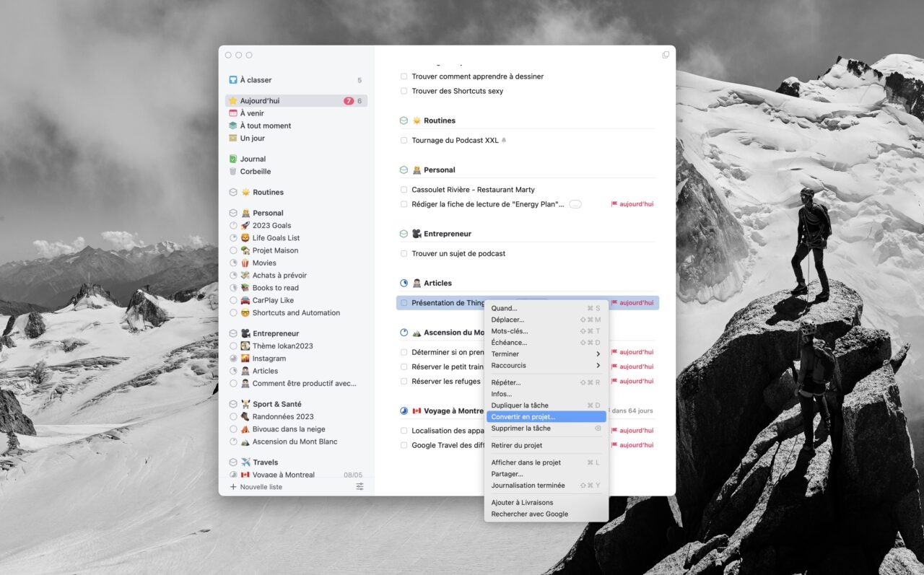Expand the Raccourcis submenu arrow
This screenshot has width=924, height=575.
click(x=598, y=366)
